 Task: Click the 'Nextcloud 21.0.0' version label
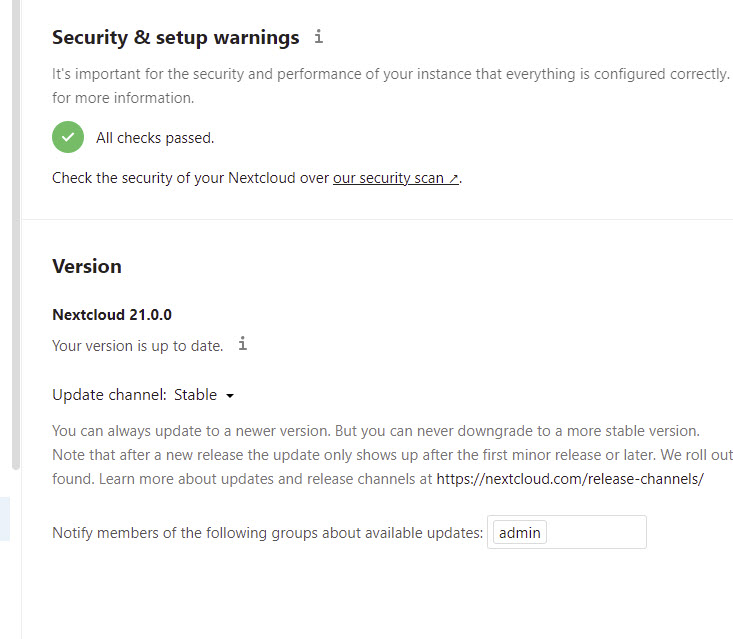click(x=112, y=314)
